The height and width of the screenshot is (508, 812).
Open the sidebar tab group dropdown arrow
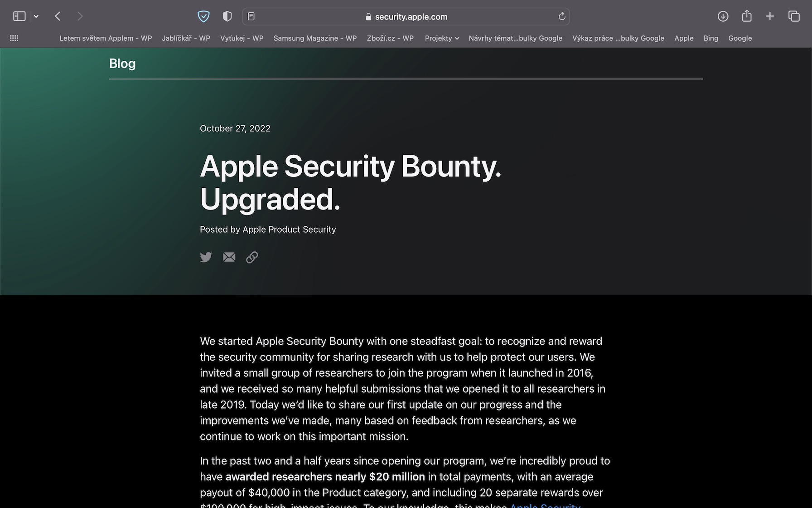coord(36,16)
